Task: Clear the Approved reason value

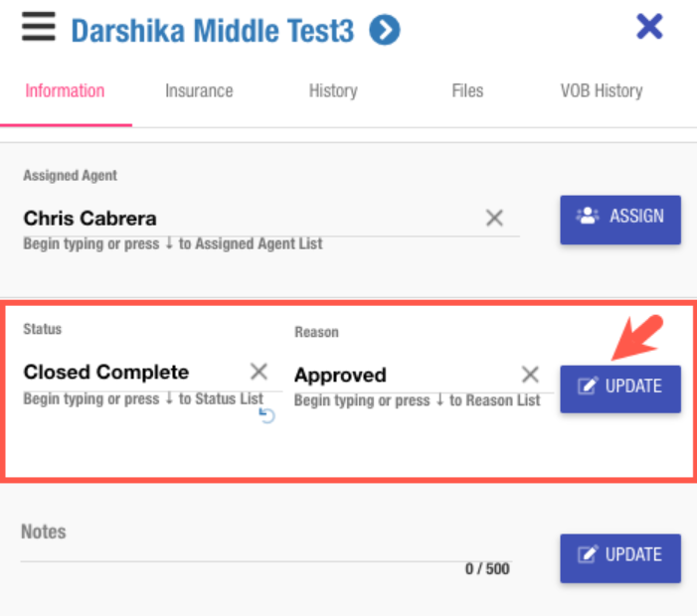Action: coord(530,375)
